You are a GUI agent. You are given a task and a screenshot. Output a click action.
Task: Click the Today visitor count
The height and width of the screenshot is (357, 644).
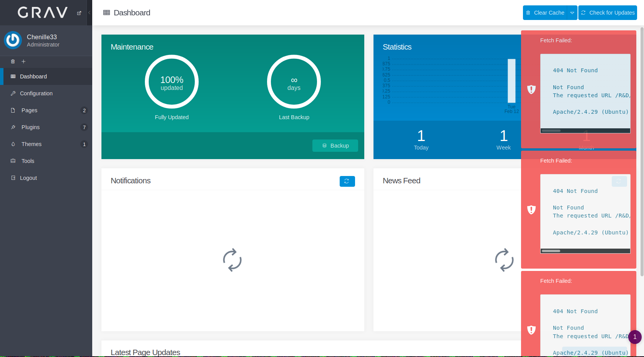click(421, 136)
